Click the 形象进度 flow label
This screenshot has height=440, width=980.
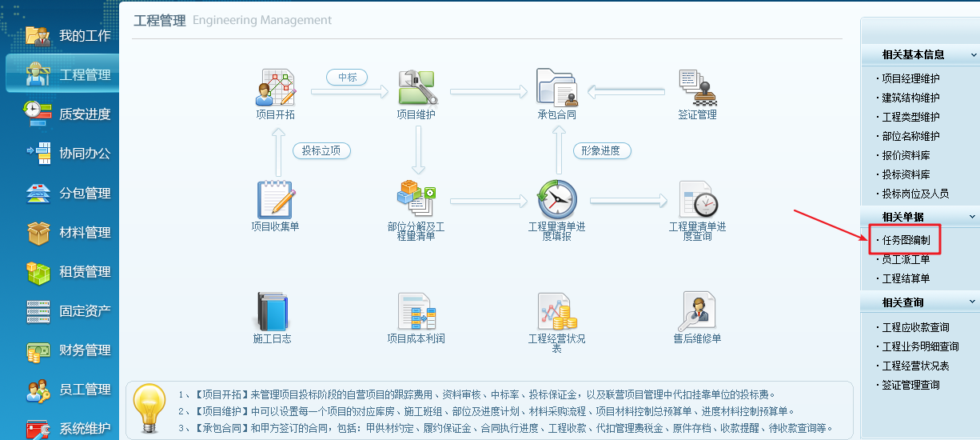click(x=602, y=150)
